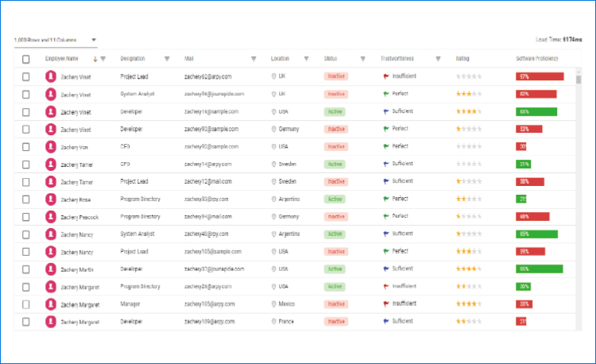
Task: Select the checkbox in the Manager row
Action: point(26,304)
